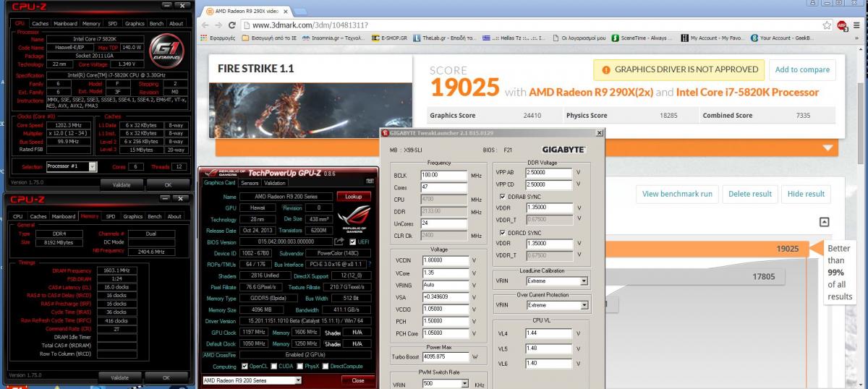868x389 pixels.
Task: Open the Sensors tab in GPU-Z
Action: click(250, 183)
